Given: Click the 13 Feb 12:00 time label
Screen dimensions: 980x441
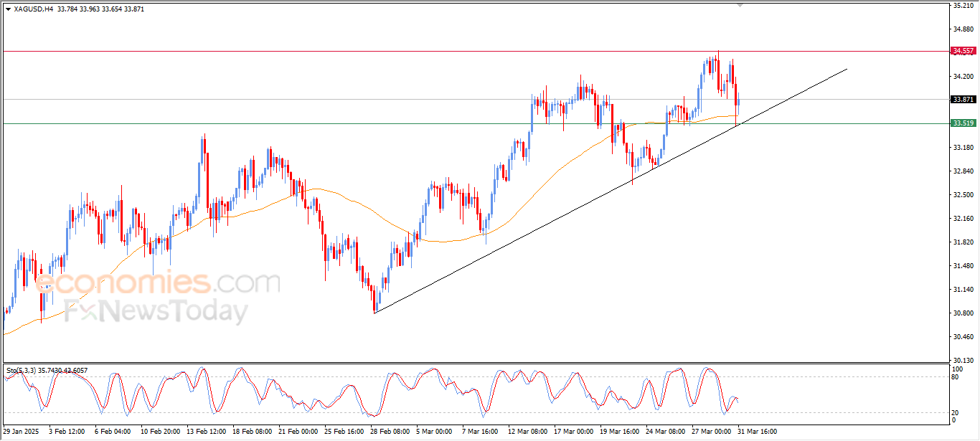Looking at the screenshot, I should pyautogui.click(x=207, y=432).
